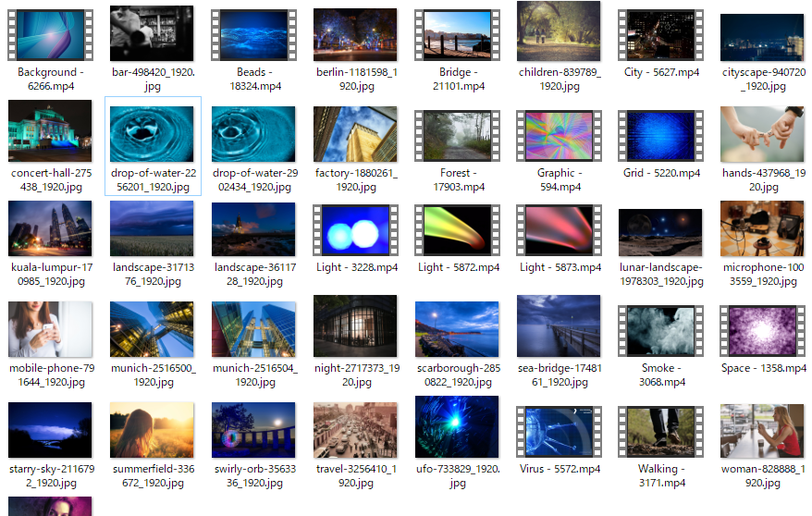The height and width of the screenshot is (516, 812).
Task: Select landscape-3611728_1920.jpg image
Action: point(253,229)
